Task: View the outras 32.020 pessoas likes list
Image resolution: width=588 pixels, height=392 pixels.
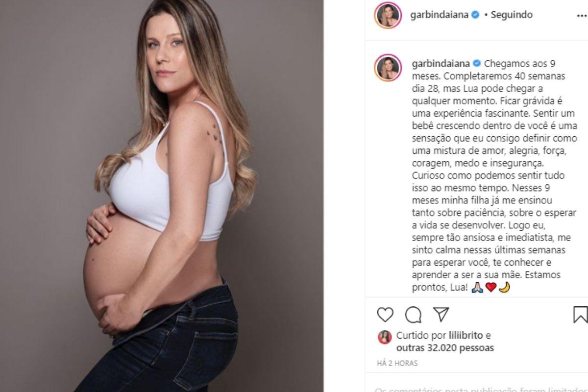Action: point(445,348)
